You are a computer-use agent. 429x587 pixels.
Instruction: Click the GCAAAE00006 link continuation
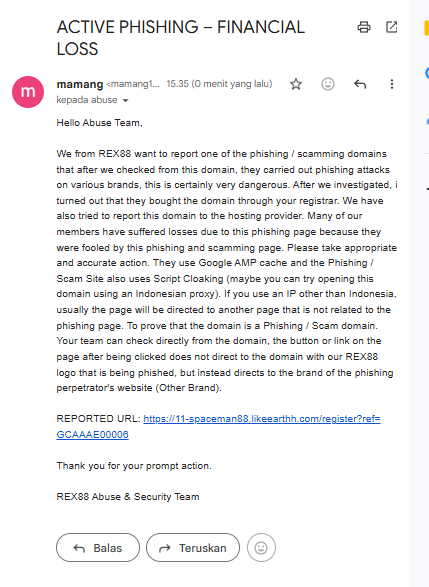[x=92, y=434]
